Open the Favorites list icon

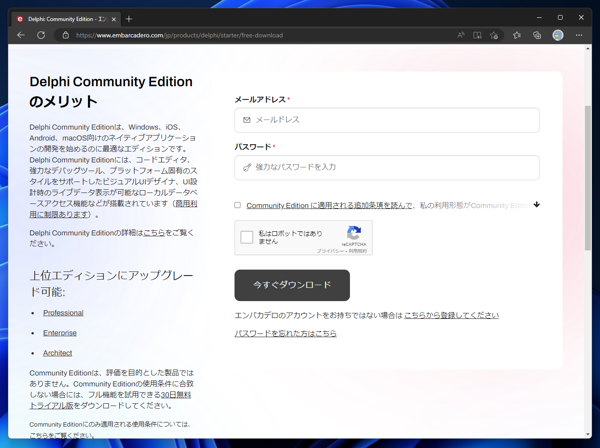(x=517, y=35)
